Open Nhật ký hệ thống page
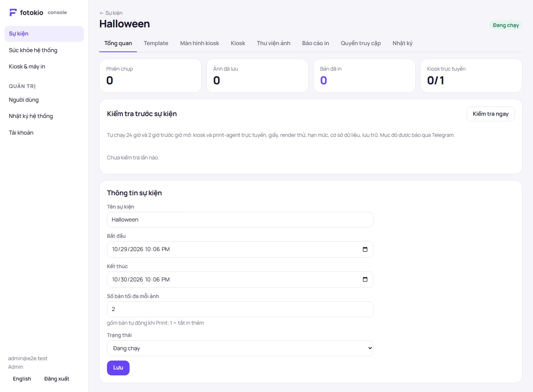Viewport: 533px width, 392px height. point(44,116)
